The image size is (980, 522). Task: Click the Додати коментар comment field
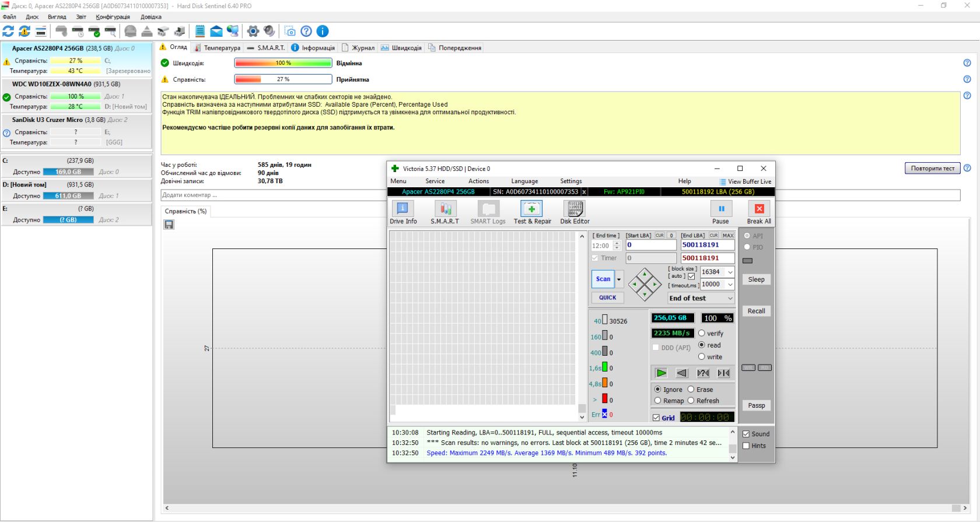point(560,195)
